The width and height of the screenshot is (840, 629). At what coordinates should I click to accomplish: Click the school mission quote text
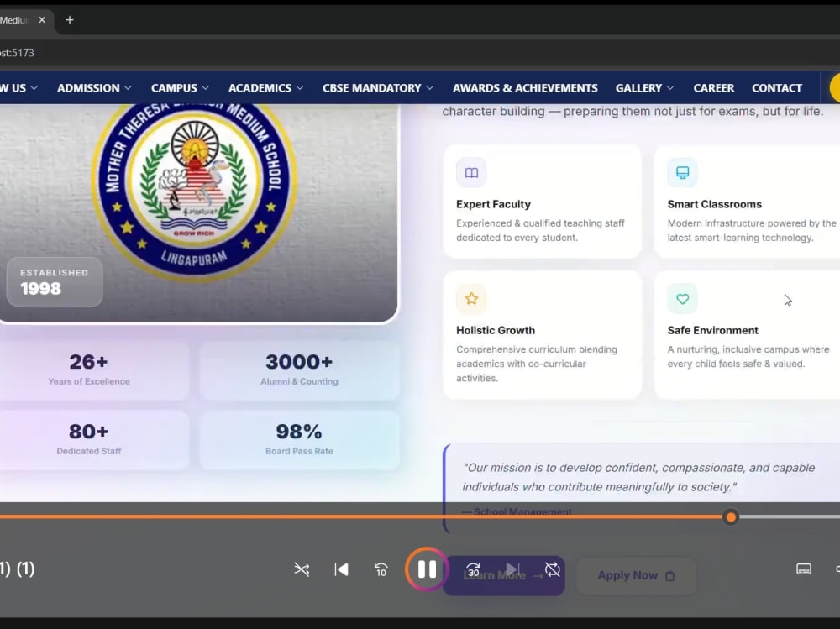click(638, 477)
